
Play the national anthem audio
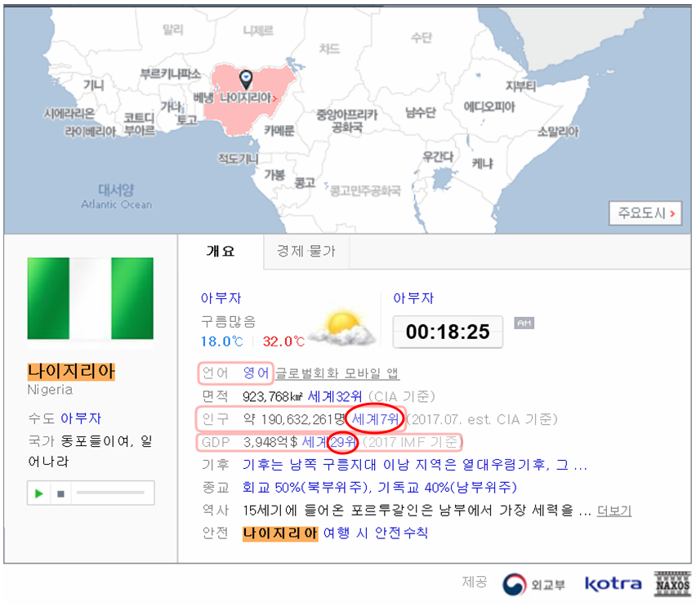coord(38,493)
